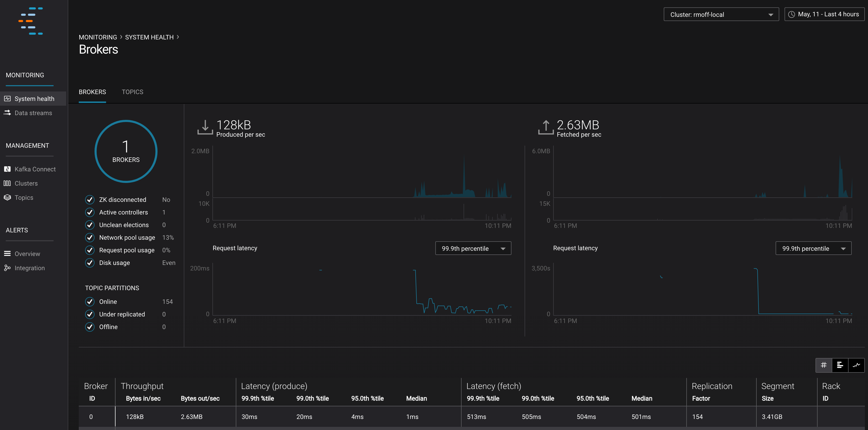Switch to the TOPICS tab
Screen dimensions: 868x430
point(132,92)
